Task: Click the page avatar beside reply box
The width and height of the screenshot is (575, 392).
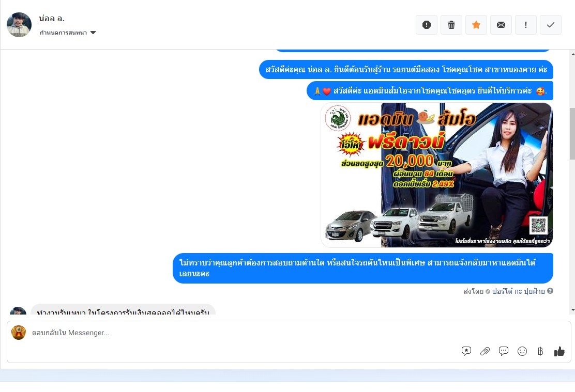Action: pyautogui.click(x=19, y=333)
